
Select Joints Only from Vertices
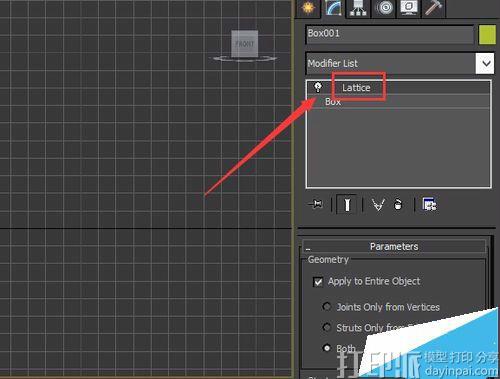point(327,306)
